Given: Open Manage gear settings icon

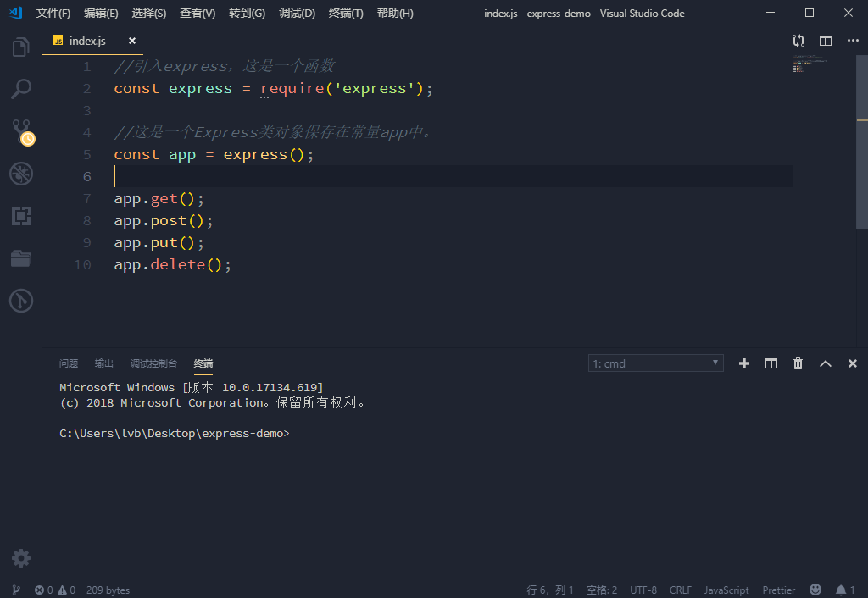Looking at the screenshot, I should pos(21,558).
